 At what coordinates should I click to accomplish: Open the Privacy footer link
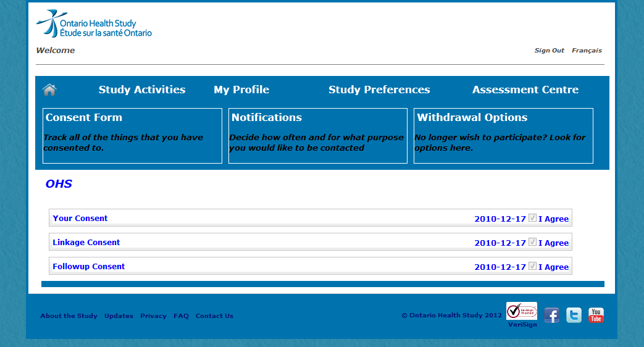tap(153, 316)
